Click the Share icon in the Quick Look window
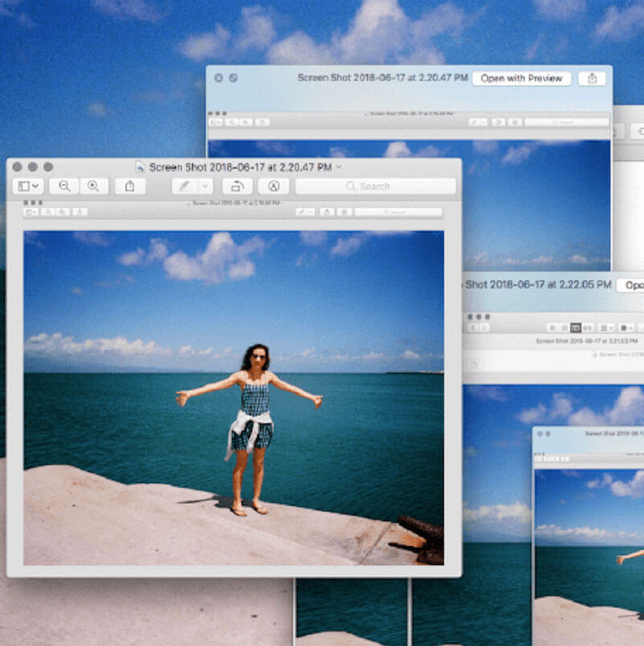 pos(593,78)
